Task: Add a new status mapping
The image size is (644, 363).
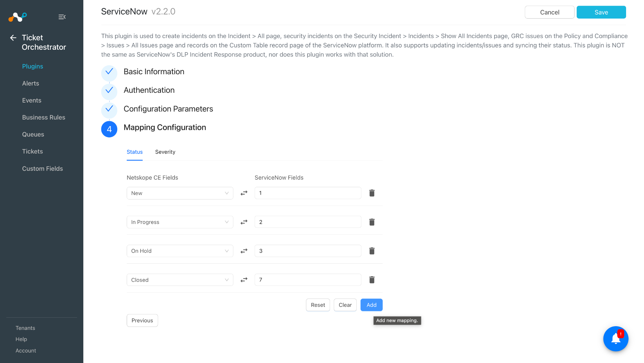Action: pyautogui.click(x=371, y=305)
